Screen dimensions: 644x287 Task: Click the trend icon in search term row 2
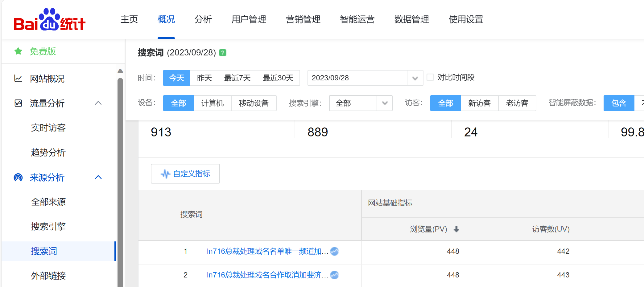[x=334, y=275]
